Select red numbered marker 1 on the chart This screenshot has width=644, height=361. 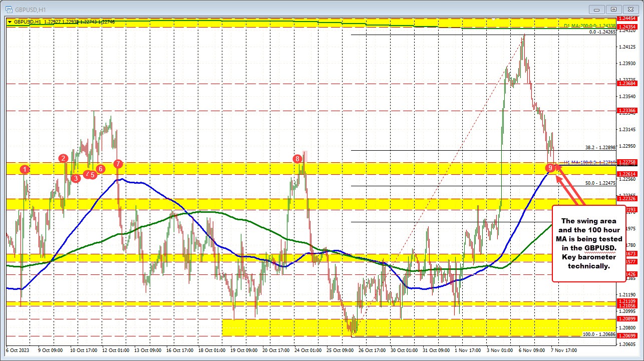(25, 170)
